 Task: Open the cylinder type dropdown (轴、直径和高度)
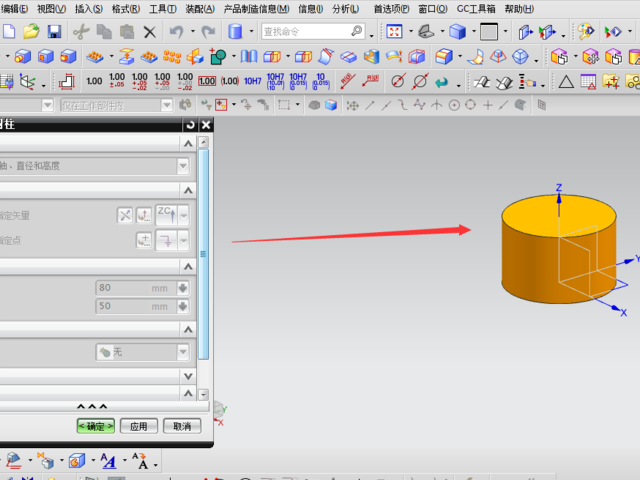(x=183, y=166)
